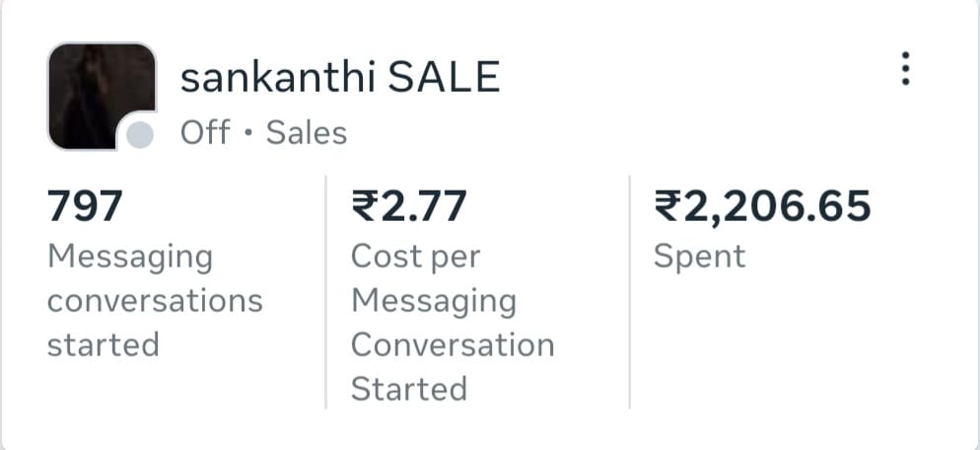Select Cost per Messaging Conversation Started label
Viewport: 980px width, 450px height.
click(x=452, y=322)
